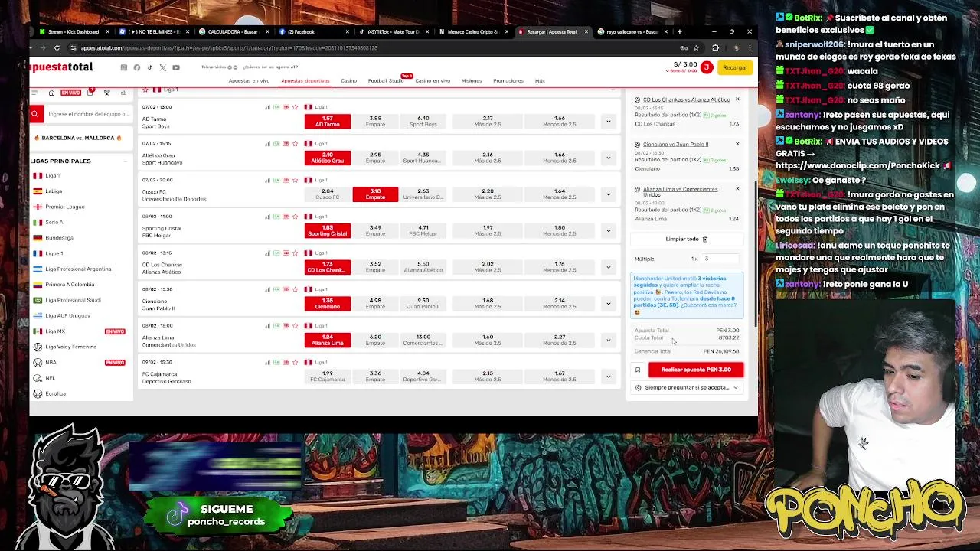Collapse the Ligas Principales section

coord(125,161)
